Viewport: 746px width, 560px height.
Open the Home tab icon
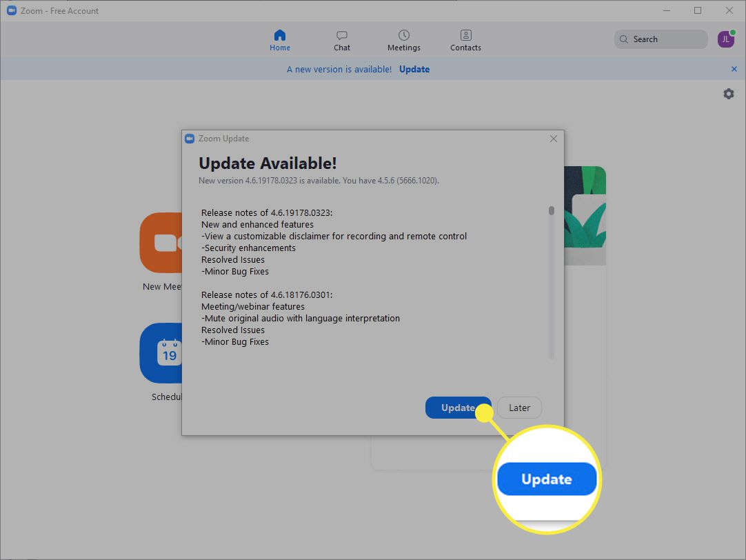(279, 35)
